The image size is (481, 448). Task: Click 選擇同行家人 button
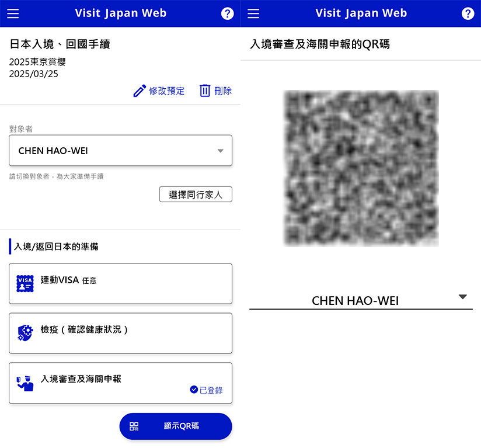pos(196,195)
